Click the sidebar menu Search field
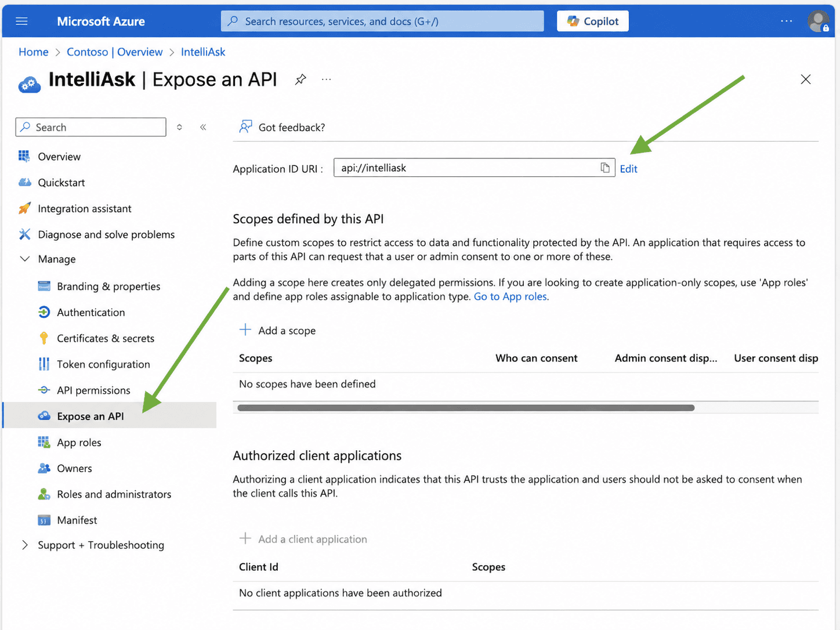 (x=91, y=127)
